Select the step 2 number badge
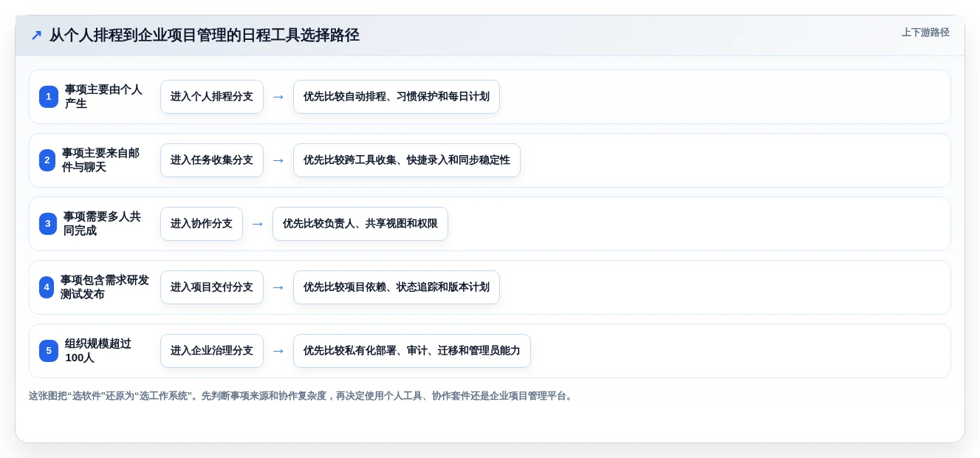980x458 pixels. [47, 160]
